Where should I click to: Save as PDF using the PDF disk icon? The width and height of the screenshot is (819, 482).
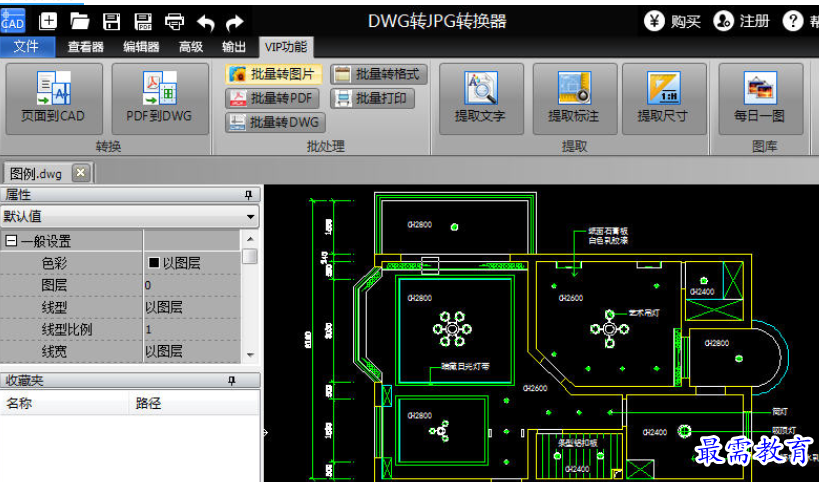143,21
